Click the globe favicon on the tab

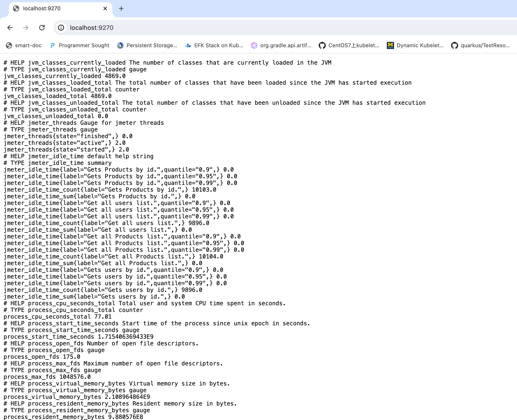pos(16,8)
